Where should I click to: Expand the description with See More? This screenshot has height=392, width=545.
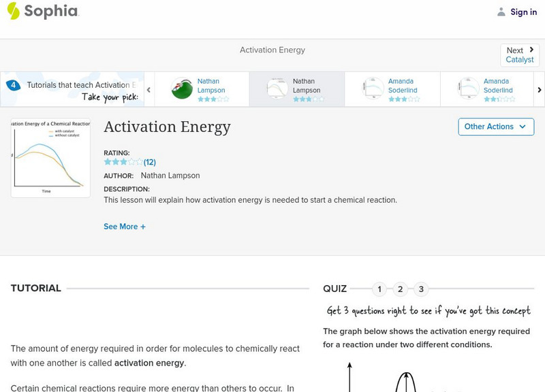coord(125,226)
